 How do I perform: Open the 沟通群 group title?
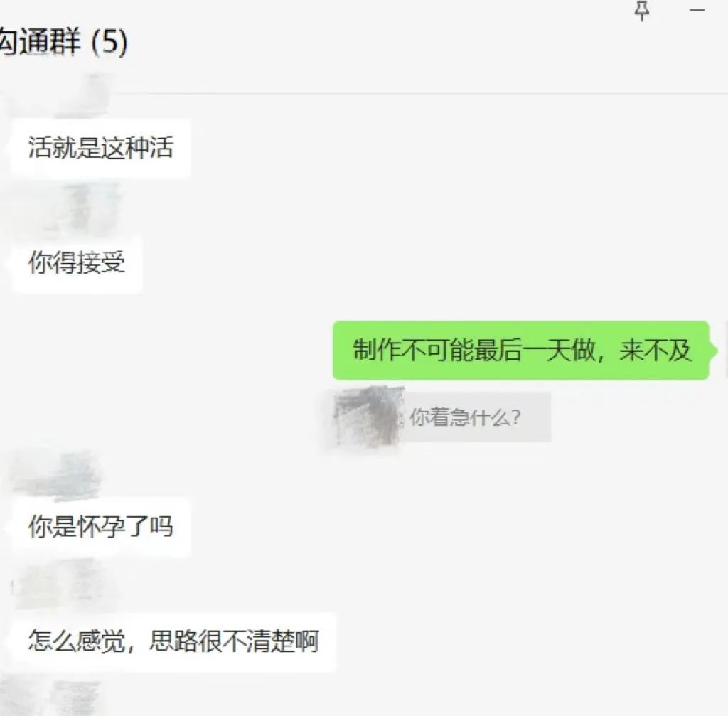[41, 41]
